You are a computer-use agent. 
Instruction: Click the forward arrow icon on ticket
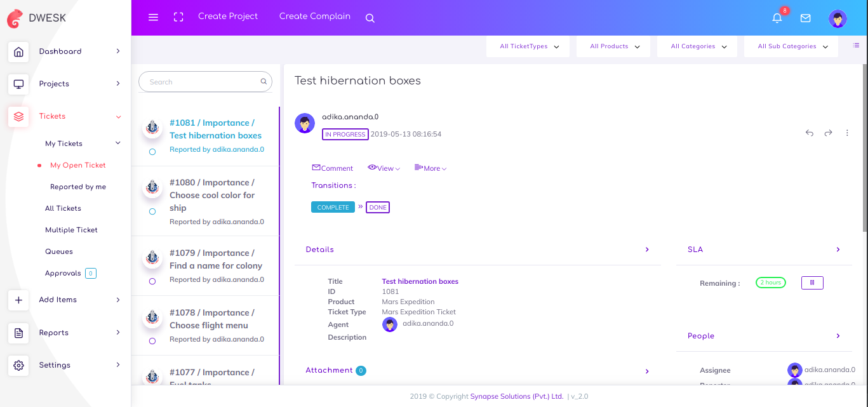828,133
